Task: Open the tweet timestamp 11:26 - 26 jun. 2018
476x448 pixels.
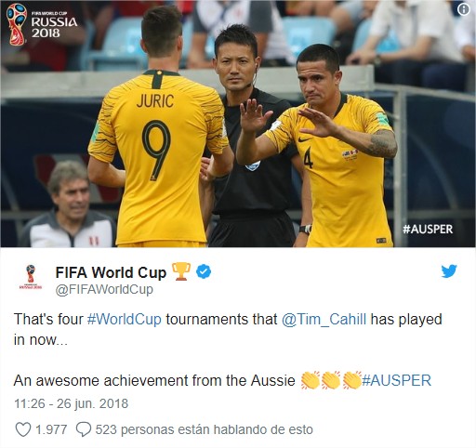Action: click(72, 403)
